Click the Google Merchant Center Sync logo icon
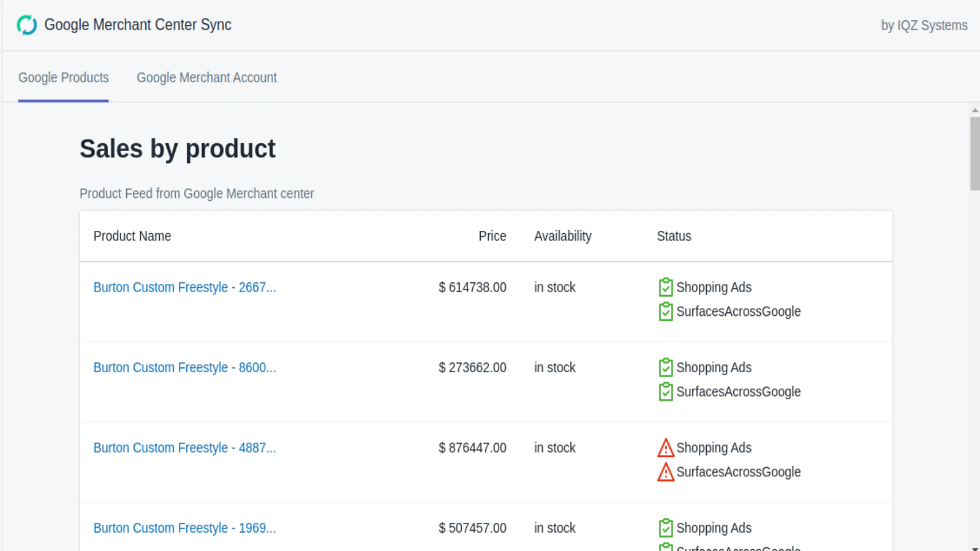 pyautogui.click(x=27, y=25)
